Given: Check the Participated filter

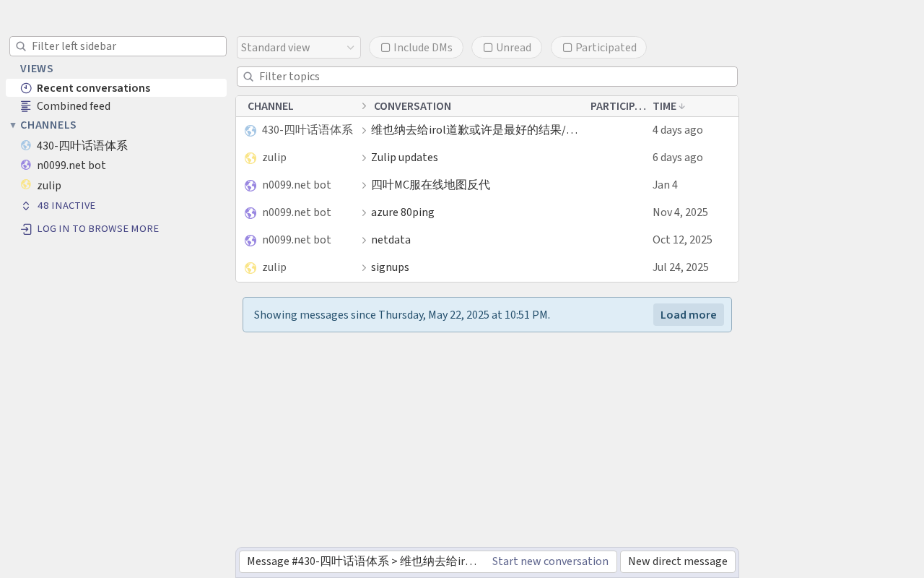Looking at the screenshot, I should coord(567,48).
